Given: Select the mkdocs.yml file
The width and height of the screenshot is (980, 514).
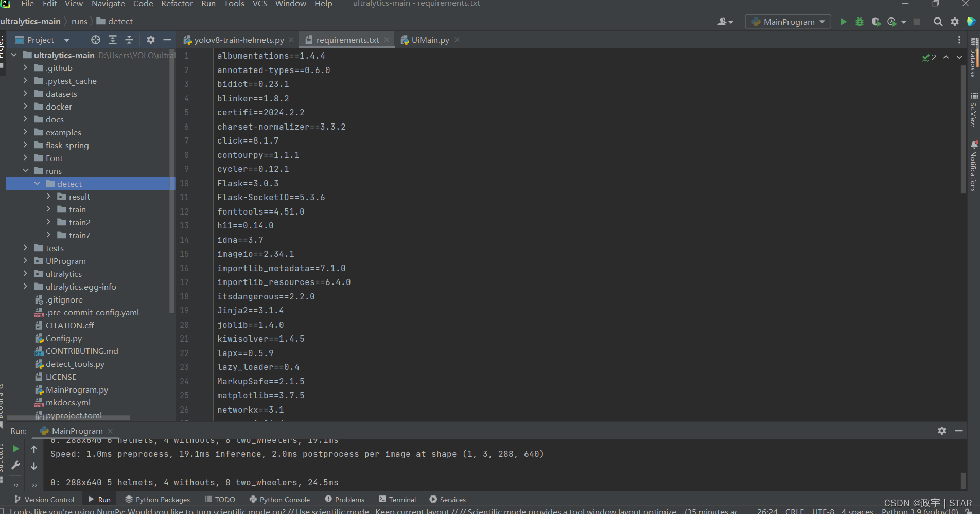Looking at the screenshot, I should click(x=68, y=403).
